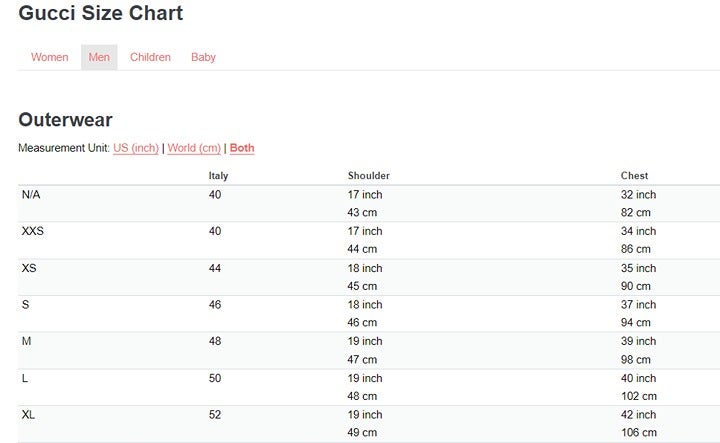Click the 46 cm shoulder value
This screenshot has height=443, width=720.
pyautogui.click(x=362, y=323)
